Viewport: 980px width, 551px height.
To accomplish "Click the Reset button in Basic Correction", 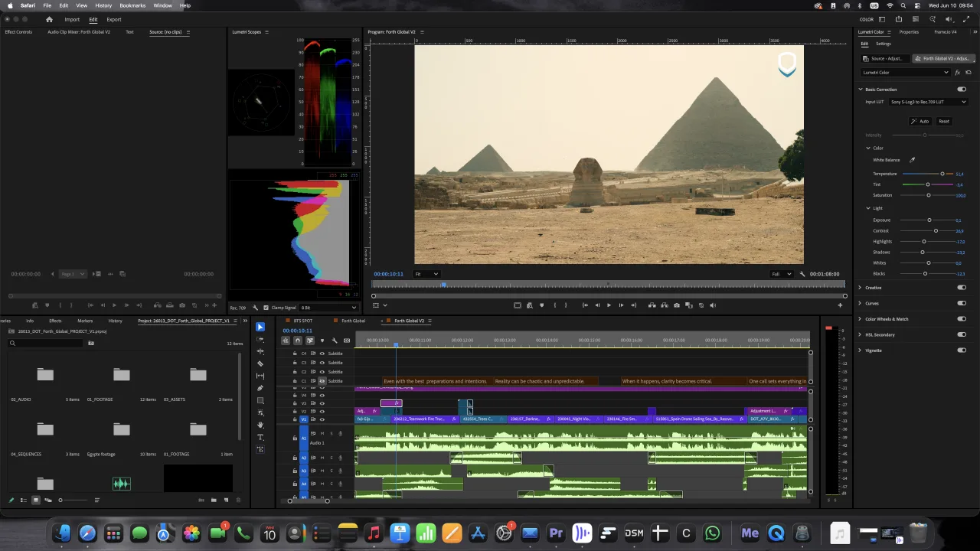I will tap(944, 121).
